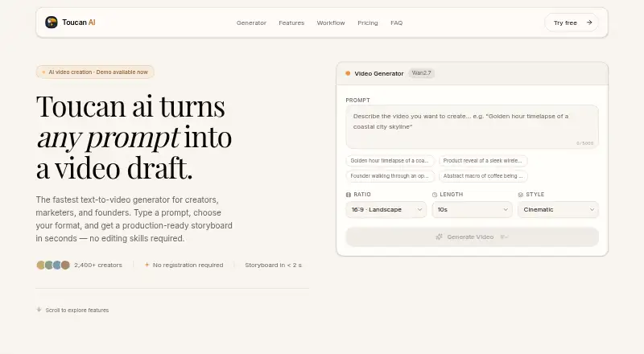Click the Toucan AI logo icon
The width and height of the screenshot is (644, 354).
[52, 23]
